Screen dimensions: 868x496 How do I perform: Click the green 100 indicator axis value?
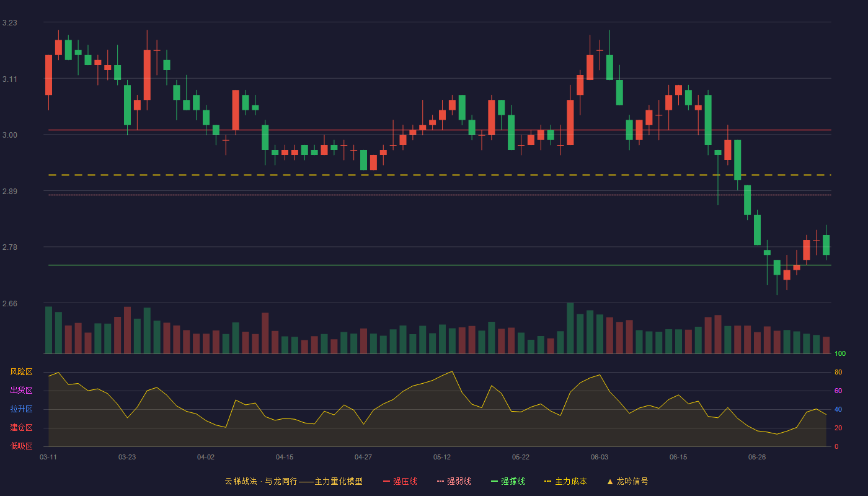pyautogui.click(x=840, y=353)
